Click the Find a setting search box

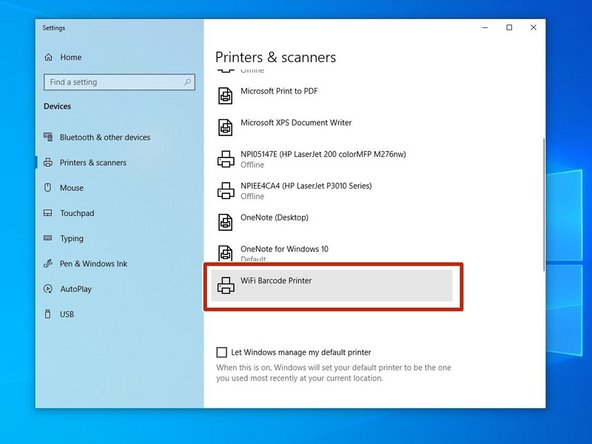119,82
